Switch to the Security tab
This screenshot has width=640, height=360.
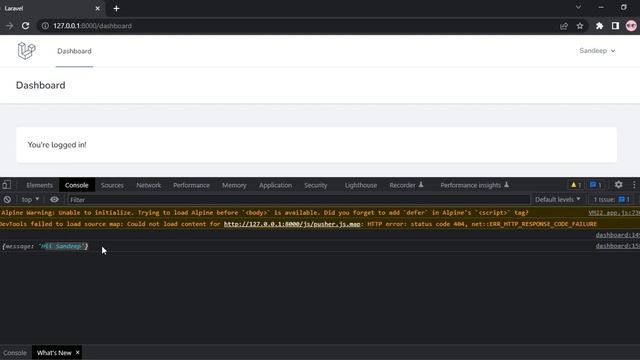(316, 185)
